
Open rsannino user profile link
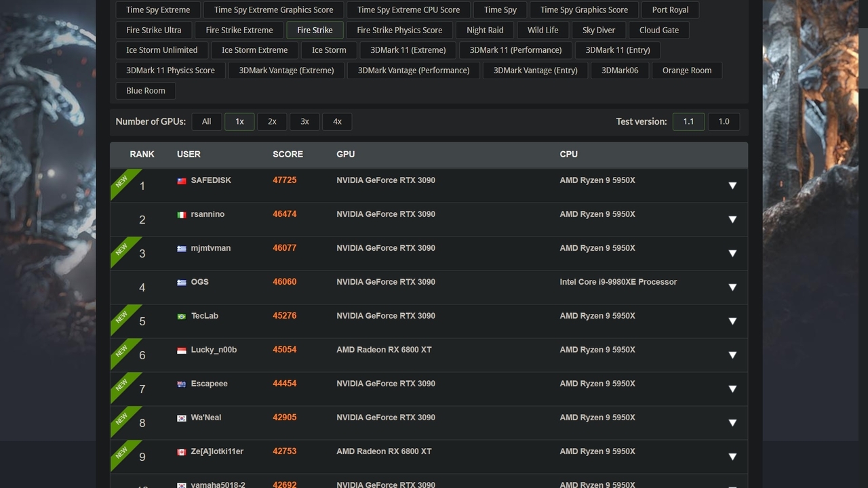[208, 214]
